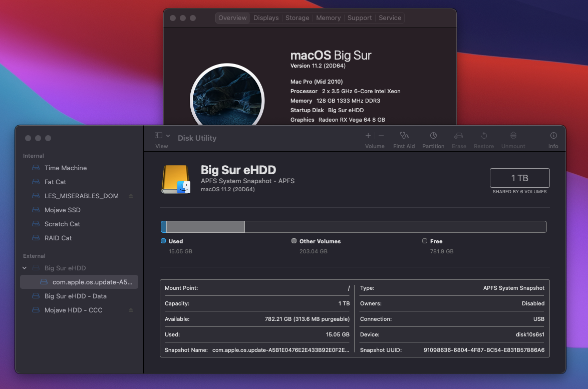Select com.apple.os.update snapshot in sidebar
The height and width of the screenshot is (389, 588).
[79, 282]
